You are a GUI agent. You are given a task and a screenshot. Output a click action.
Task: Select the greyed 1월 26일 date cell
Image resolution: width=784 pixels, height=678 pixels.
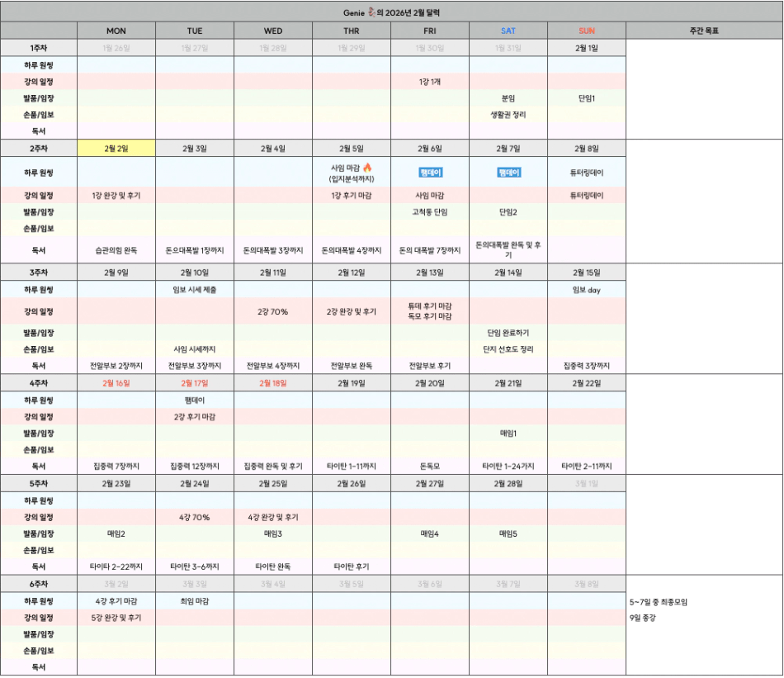point(116,48)
